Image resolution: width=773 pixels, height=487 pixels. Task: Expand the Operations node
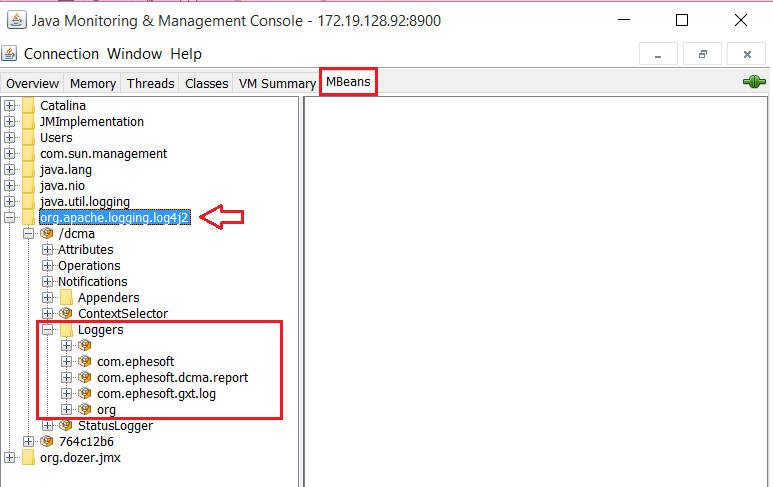tap(47, 265)
